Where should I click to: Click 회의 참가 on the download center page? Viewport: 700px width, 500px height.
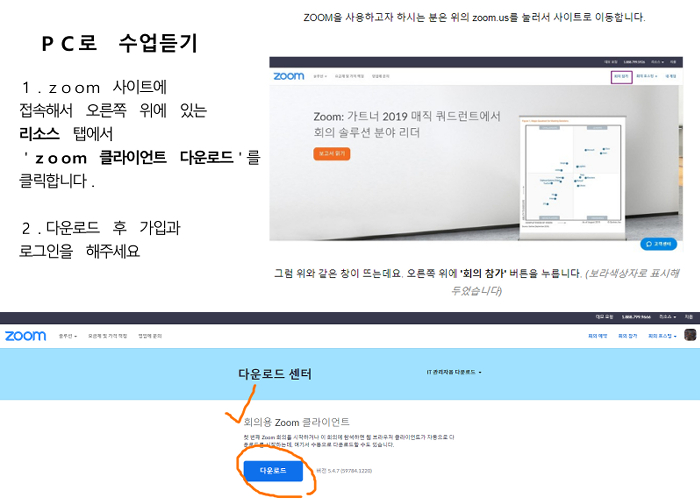(x=628, y=336)
